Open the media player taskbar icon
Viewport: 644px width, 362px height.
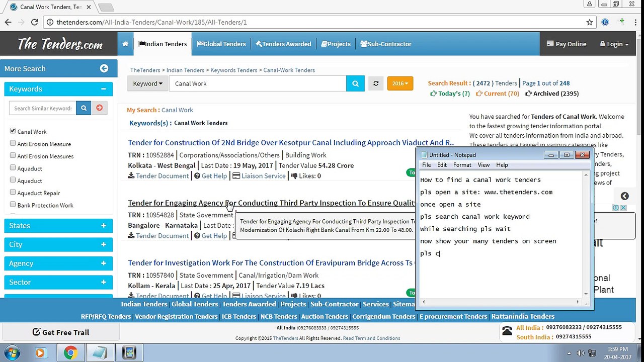click(x=40, y=352)
